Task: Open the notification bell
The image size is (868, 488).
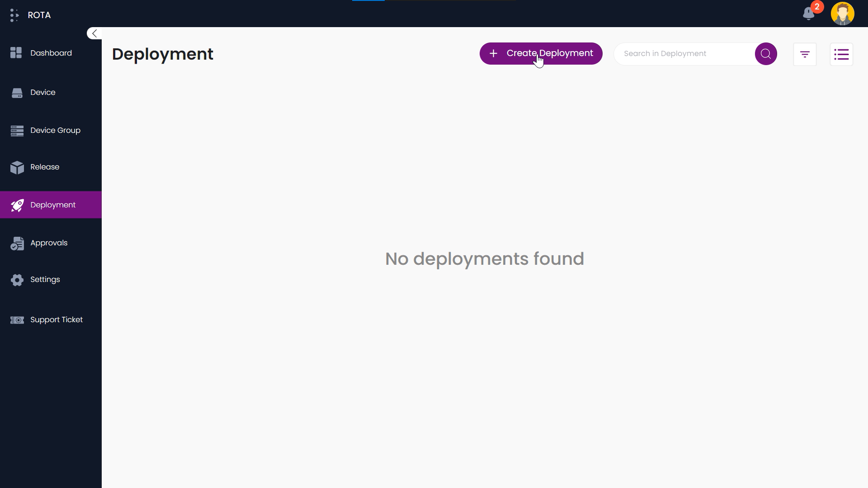Action: pyautogui.click(x=809, y=14)
